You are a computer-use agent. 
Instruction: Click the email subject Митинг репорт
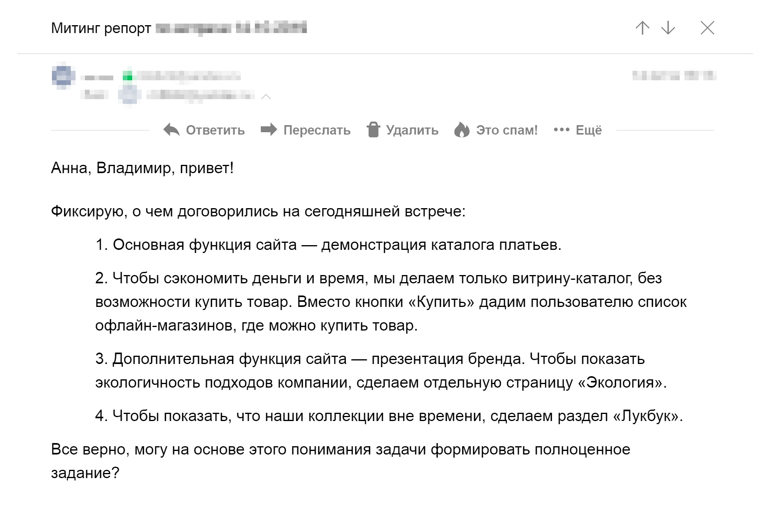(101, 29)
